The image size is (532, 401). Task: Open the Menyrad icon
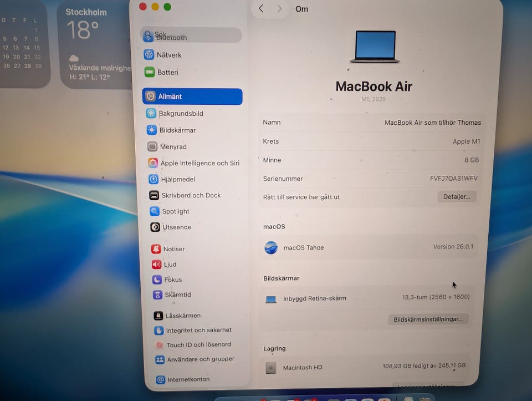[152, 146]
